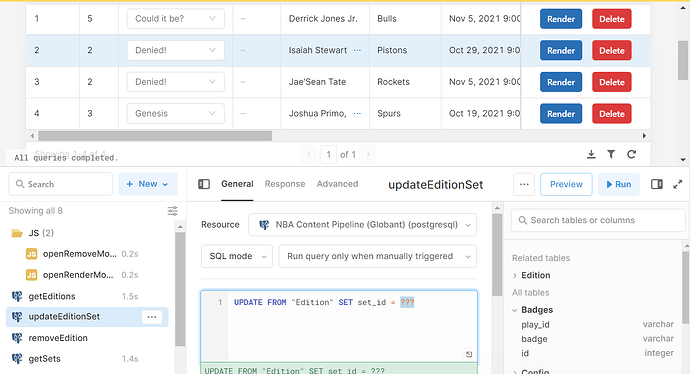
Task: Click removeEdition postgres icon
Action: tap(17, 338)
